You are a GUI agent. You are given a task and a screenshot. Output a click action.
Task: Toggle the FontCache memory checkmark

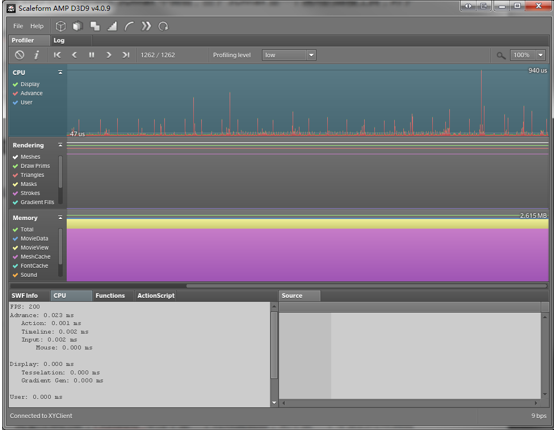tap(15, 266)
